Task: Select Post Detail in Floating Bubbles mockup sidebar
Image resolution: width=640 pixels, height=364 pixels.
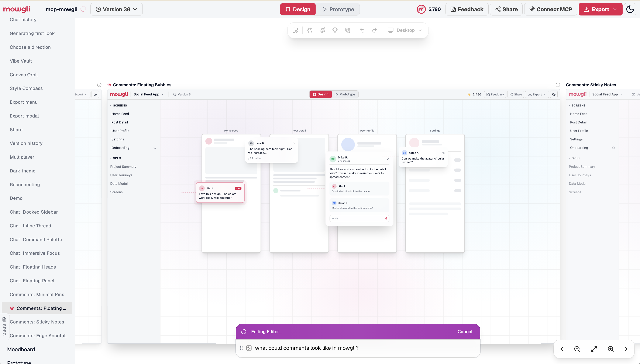Action: tap(120, 122)
